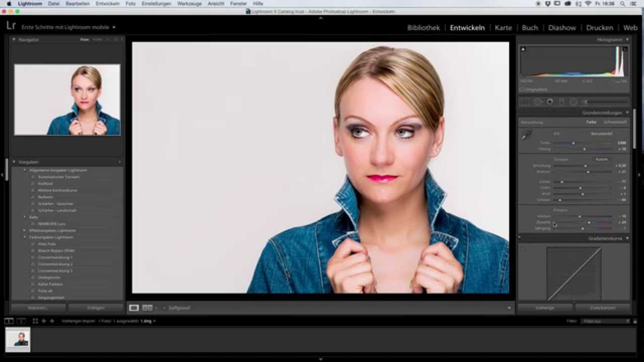Hide right panel group arrow
644x362 pixels.
(639, 175)
